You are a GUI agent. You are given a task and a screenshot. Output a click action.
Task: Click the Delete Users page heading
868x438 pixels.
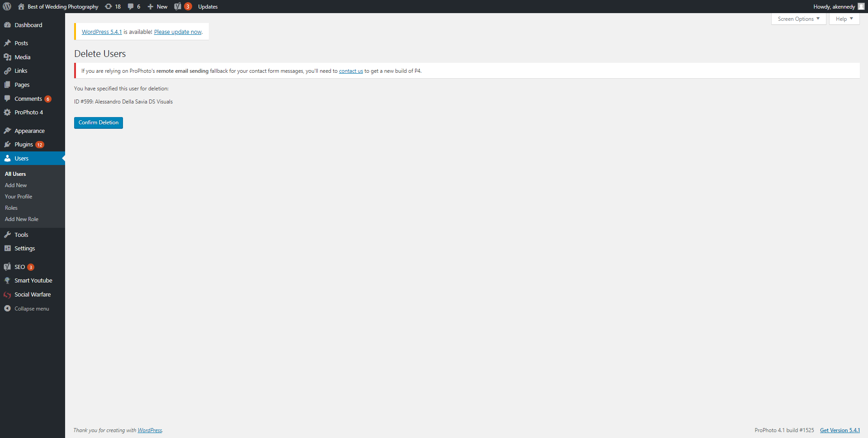click(100, 53)
